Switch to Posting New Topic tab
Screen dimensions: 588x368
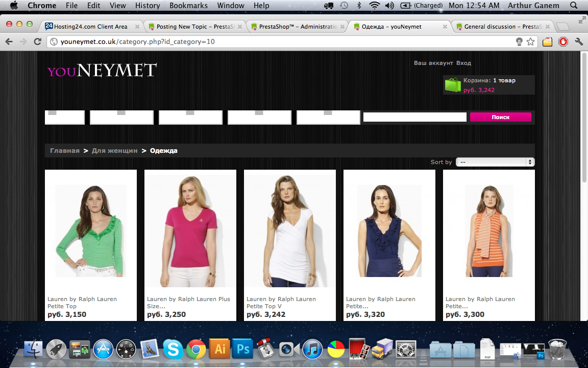[x=194, y=27]
